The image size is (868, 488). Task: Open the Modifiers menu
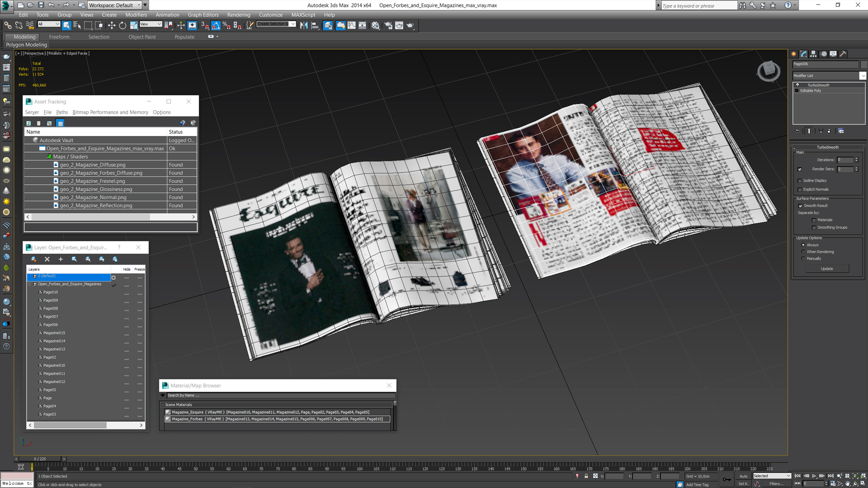(x=136, y=15)
